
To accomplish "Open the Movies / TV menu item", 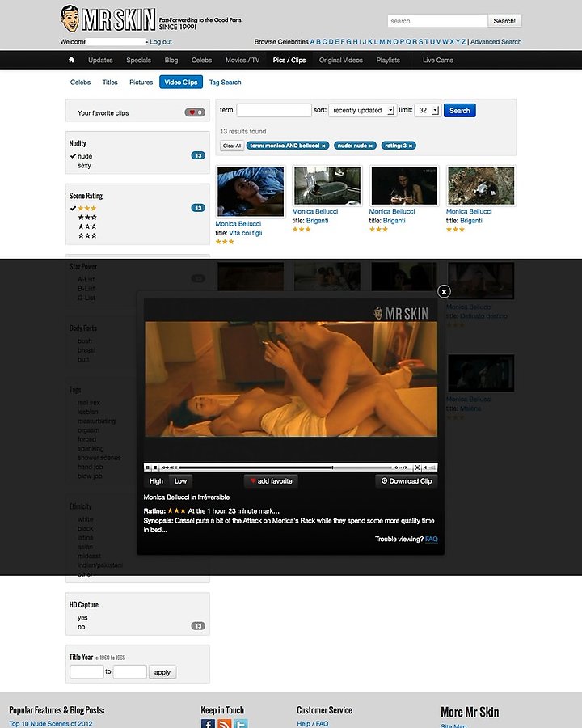I will coord(242,60).
